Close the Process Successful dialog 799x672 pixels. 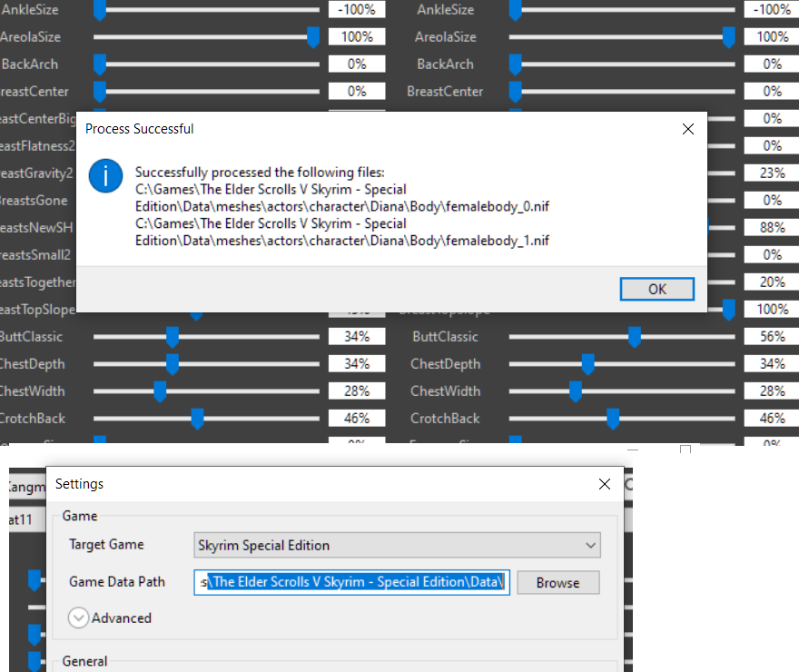pos(687,129)
